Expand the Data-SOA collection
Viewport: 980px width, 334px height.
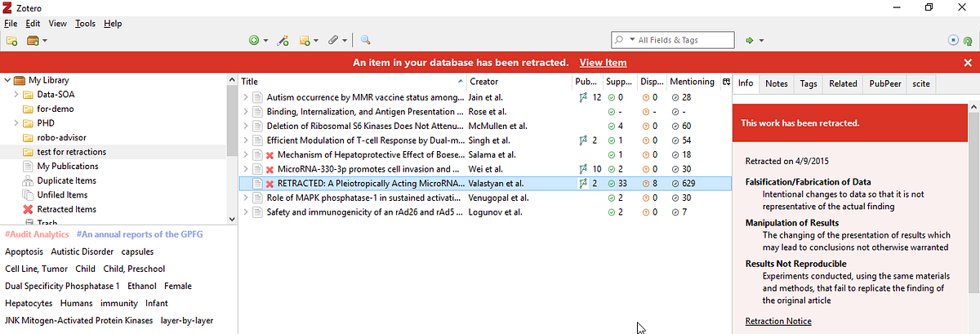pyautogui.click(x=16, y=95)
